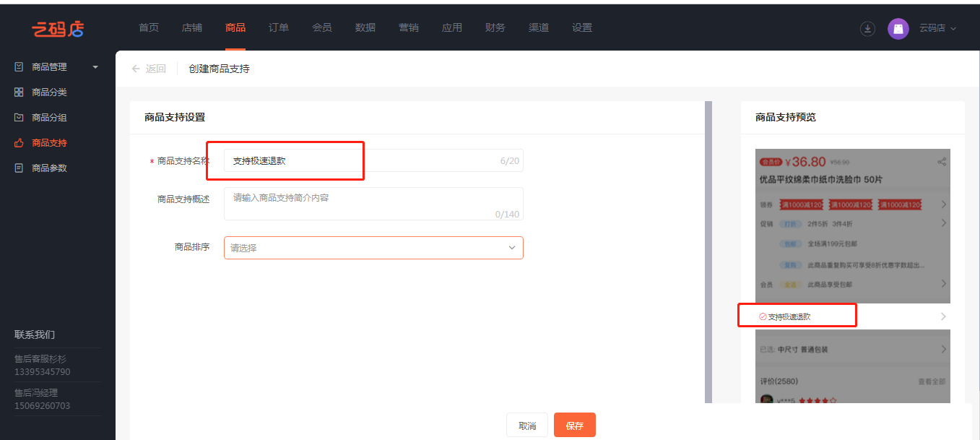Click the 返回 link
The width and height of the screenshot is (980, 440).
[156, 69]
